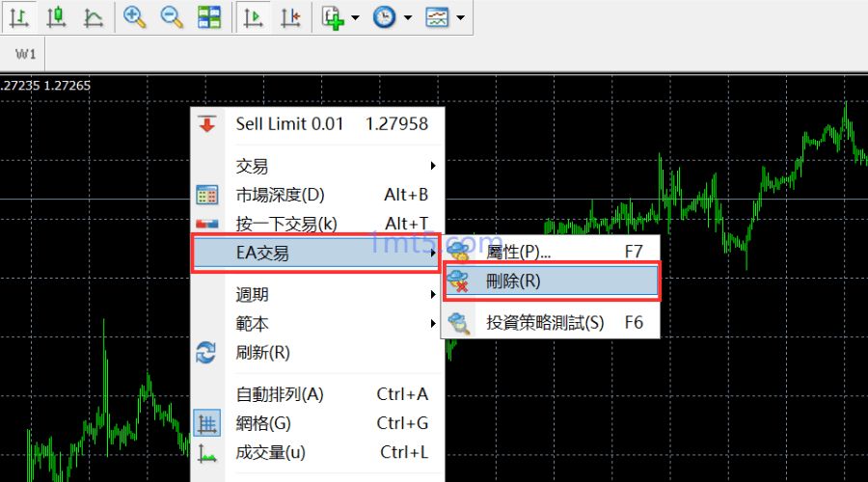Viewport: 868px width, 482px height.
Task: Expand templates dropdown arrow
Action: tap(461, 17)
